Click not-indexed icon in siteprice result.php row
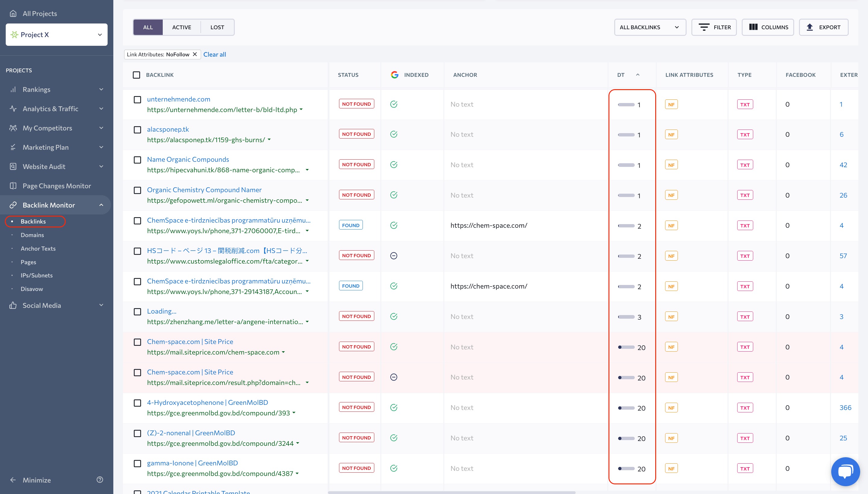This screenshot has width=868, height=494. coord(394,377)
